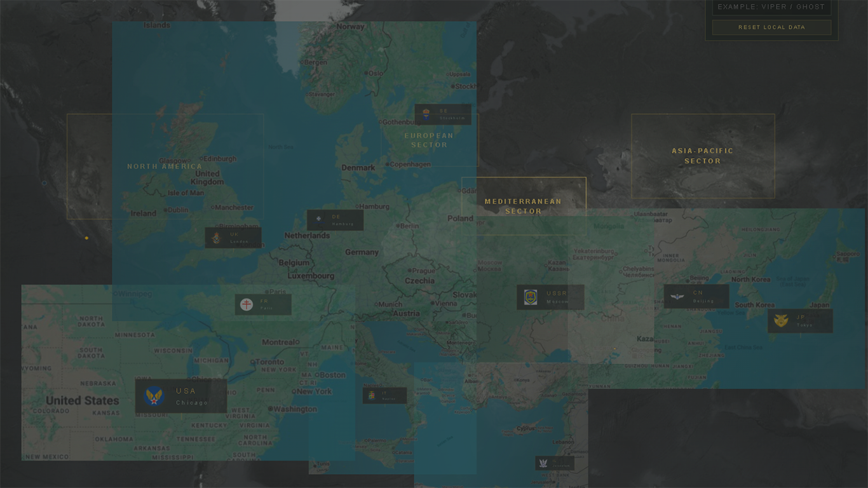Viewport: 868px width, 488px height.
Task: Click the Denmark label on the map
Action: point(358,168)
